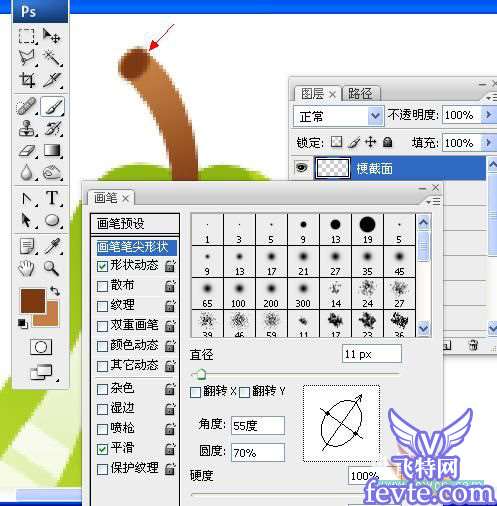Image resolution: width=497 pixels, height=506 pixels.
Task: Check 翻转 X option
Action: point(195,392)
